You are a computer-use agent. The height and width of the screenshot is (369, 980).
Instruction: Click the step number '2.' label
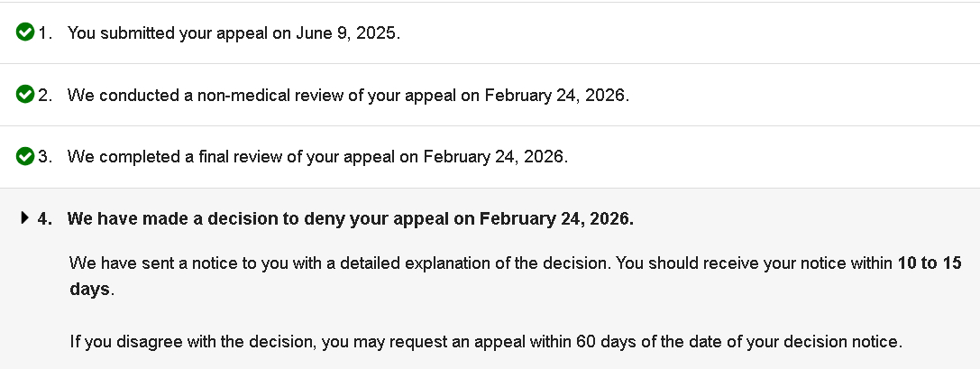point(45,95)
